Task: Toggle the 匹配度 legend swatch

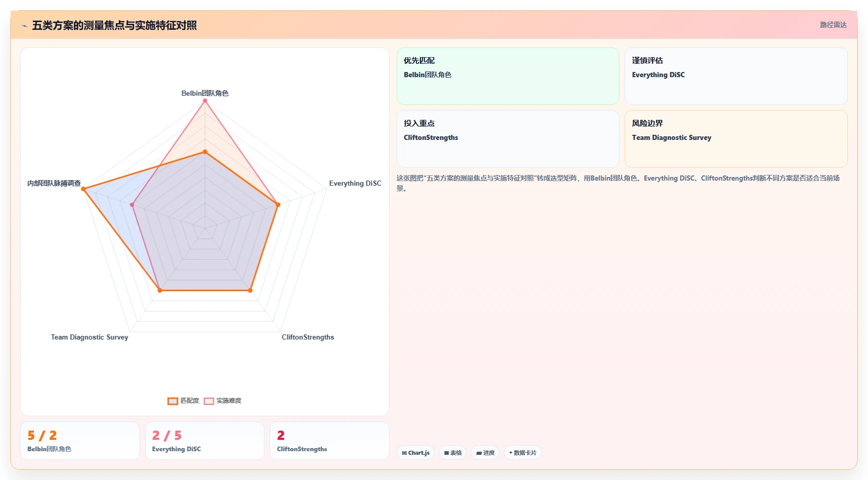Action: [x=173, y=401]
